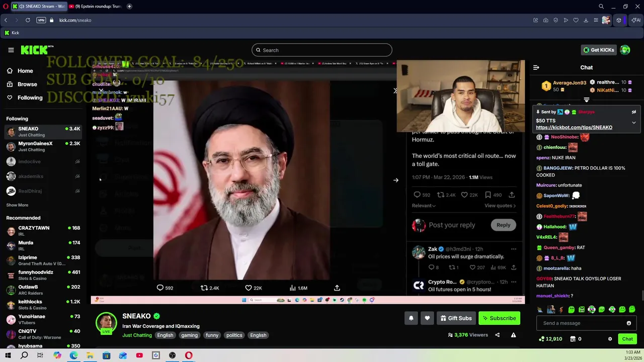The width and height of the screenshot is (644, 362).
Task: Expand the pinned message chevron
Action: [634, 123]
